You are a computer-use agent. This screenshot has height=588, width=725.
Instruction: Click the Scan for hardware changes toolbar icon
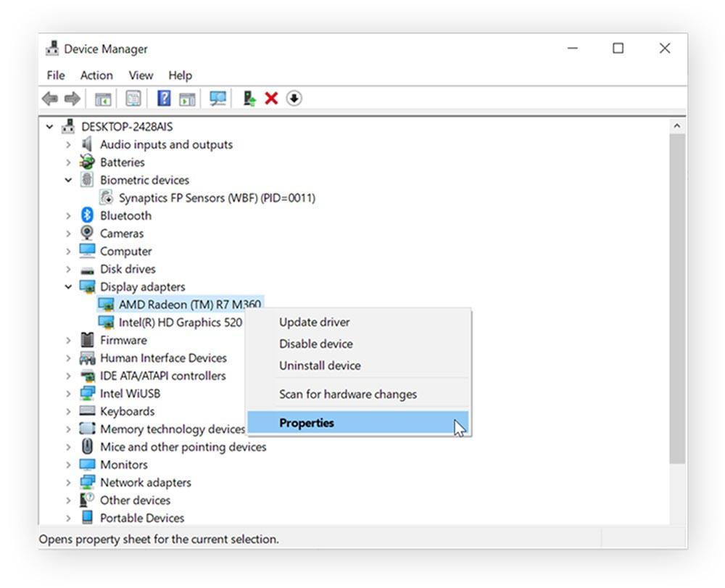pos(217,99)
